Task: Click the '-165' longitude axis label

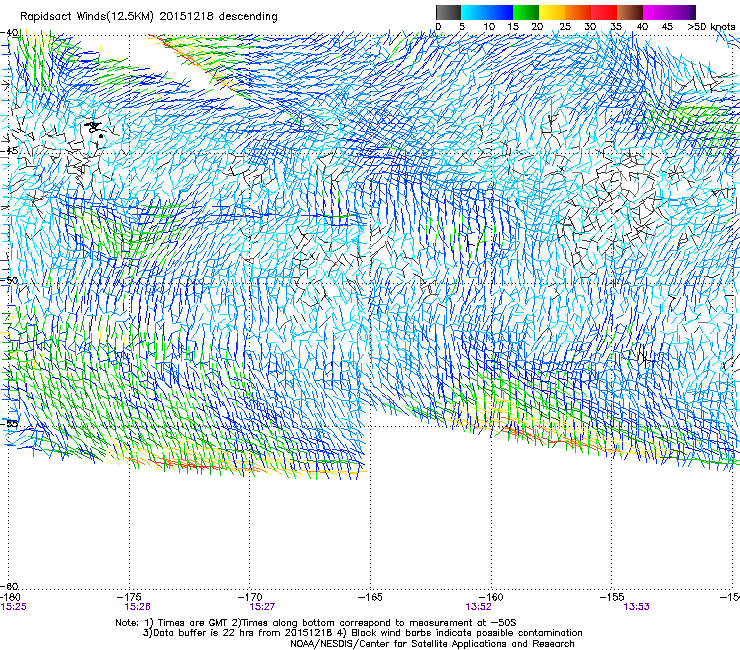Action: tap(370, 598)
